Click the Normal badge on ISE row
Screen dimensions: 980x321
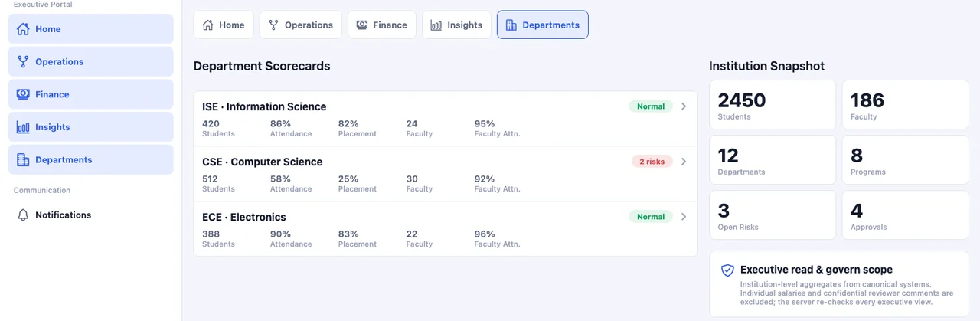pyautogui.click(x=651, y=106)
